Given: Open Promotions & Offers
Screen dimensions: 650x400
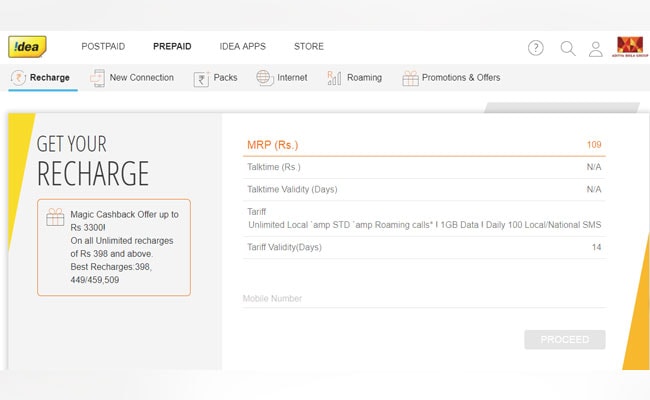Looking at the screenshot, I should (x=451, y=78).
